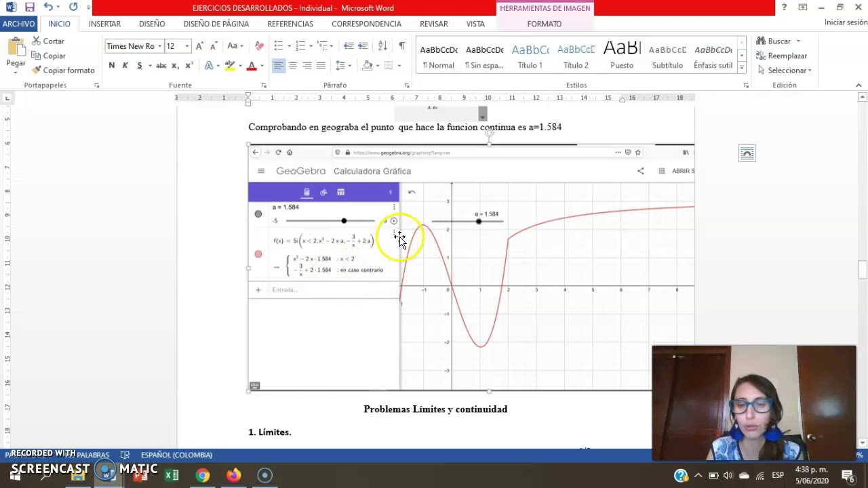Viewport: 868px width, 488px height.
Task: Click the ESPAÑOL (COLOMBIA) language indicator
Action: click(x=176, y=455)
